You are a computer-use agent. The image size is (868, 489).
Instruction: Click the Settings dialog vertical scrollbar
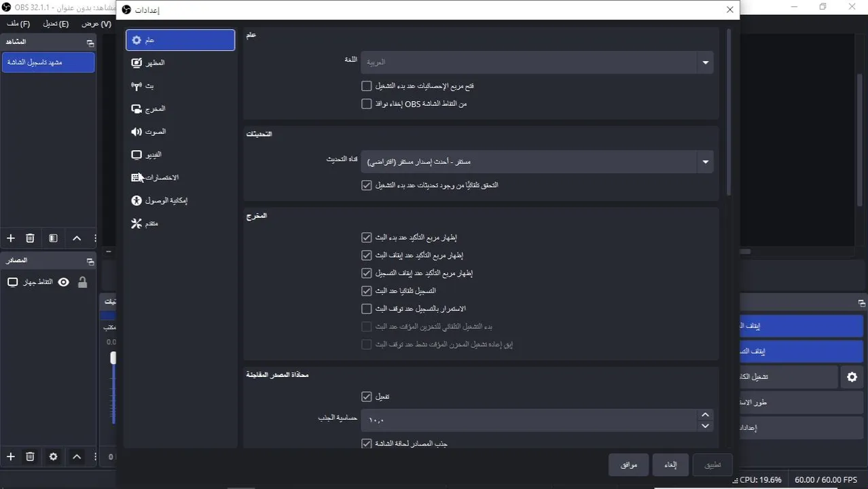(729, 112)
